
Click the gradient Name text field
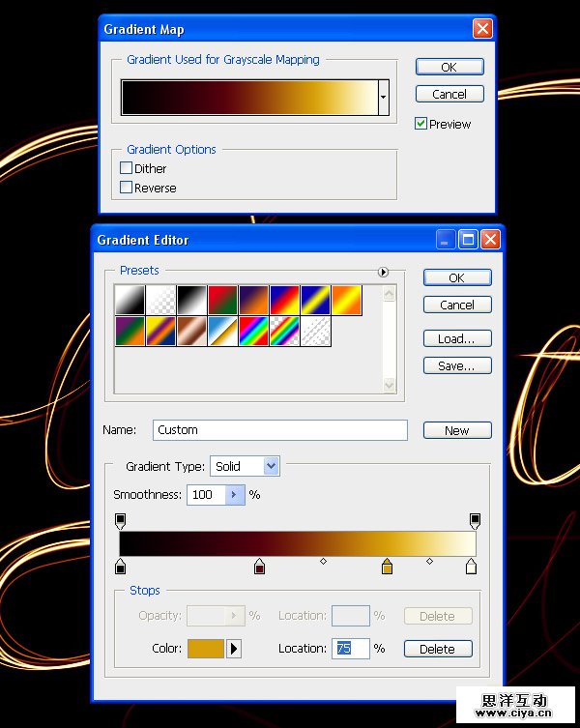pos(279,430)
